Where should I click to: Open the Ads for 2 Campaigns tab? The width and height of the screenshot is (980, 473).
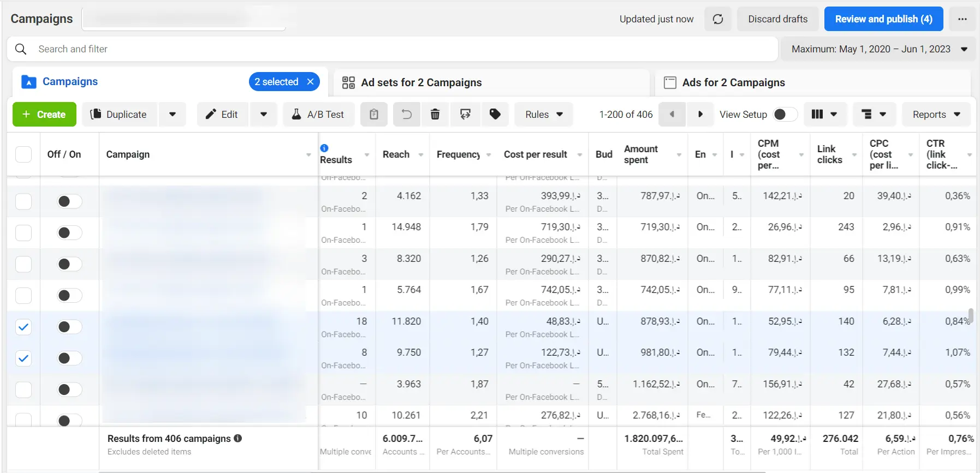733,82
